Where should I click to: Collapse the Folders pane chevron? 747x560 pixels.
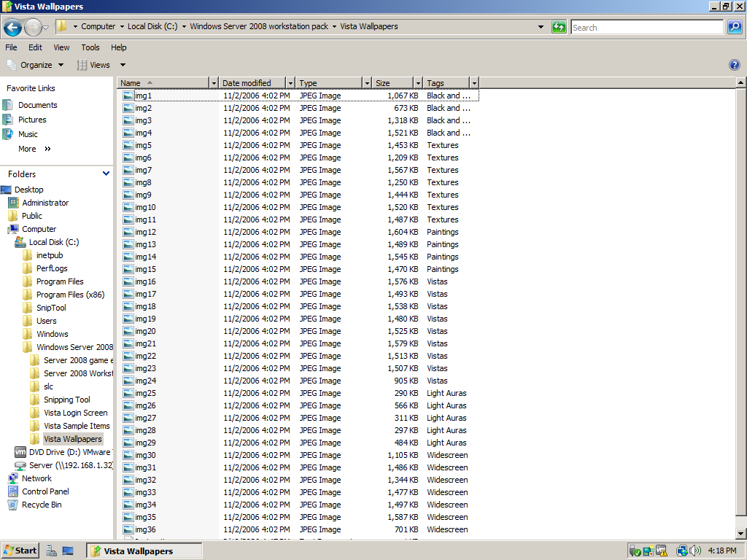106,174
